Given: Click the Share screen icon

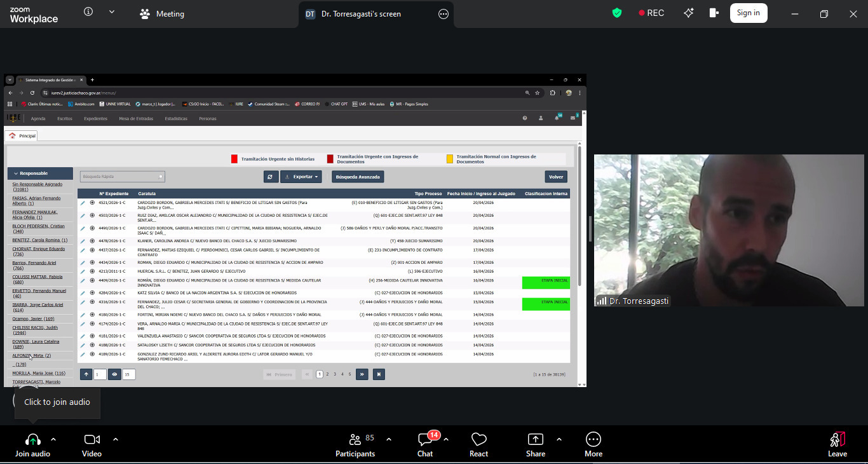Looking at the screenshot, I should [x=536, y=444].
